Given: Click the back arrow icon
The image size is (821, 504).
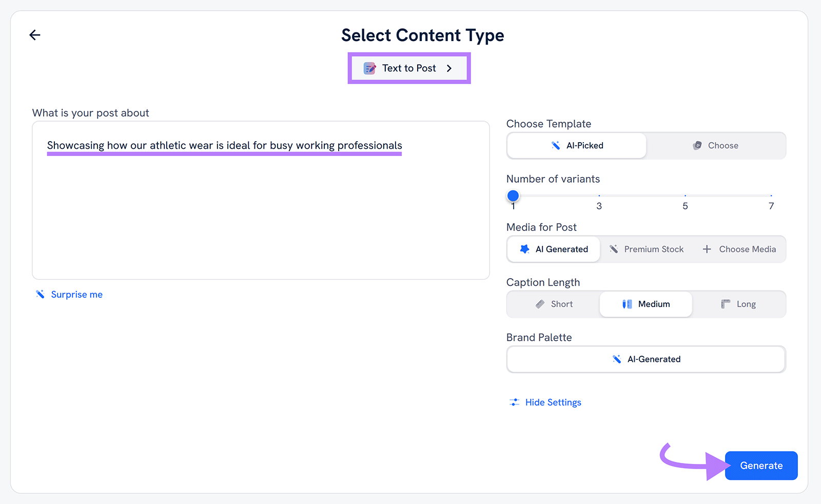Looking at the screenshot, I should pos(34,35).
